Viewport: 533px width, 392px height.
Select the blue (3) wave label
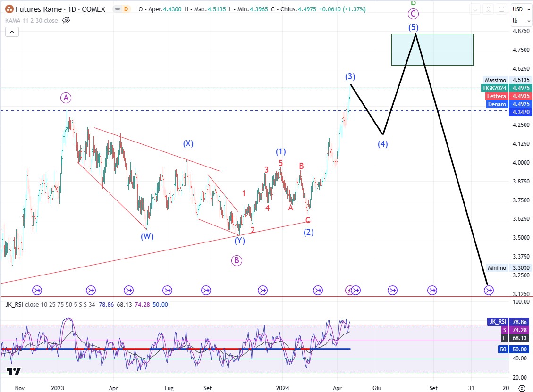pyautogui.click(x=350, y=77)
